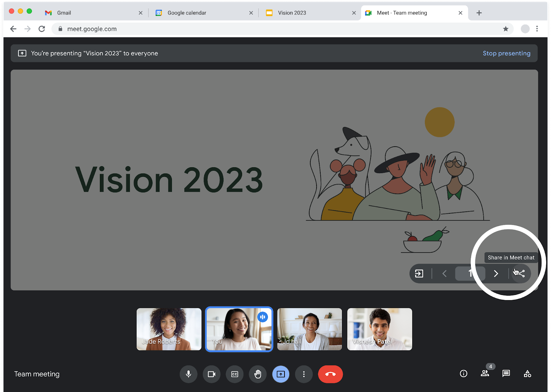Open the meeting details info icon

(464, 374)
